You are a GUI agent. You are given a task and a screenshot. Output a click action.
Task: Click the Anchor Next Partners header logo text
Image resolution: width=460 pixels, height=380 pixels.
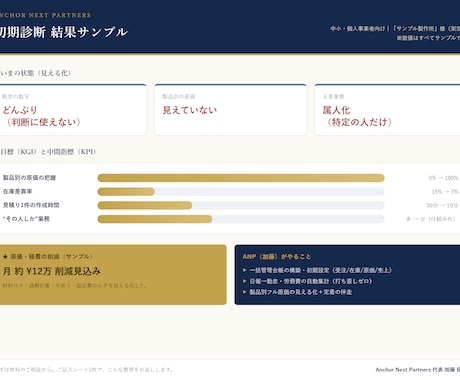click(45, 15)
